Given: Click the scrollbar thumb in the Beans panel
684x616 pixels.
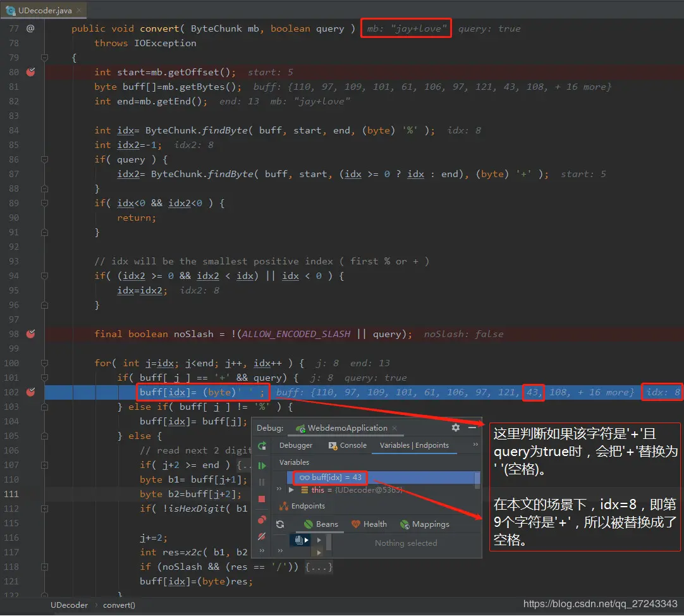Looking at the screenshot, I should coord(328,543).
